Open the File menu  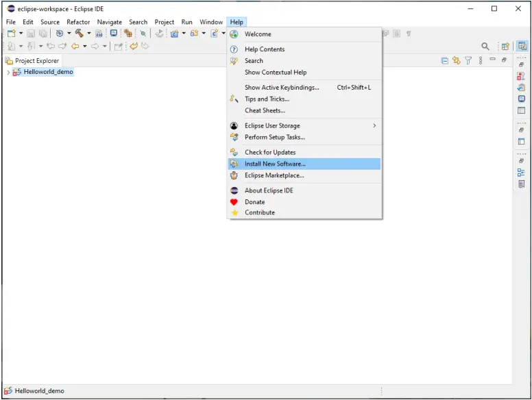pyautogui.click(x=11, y=22)
